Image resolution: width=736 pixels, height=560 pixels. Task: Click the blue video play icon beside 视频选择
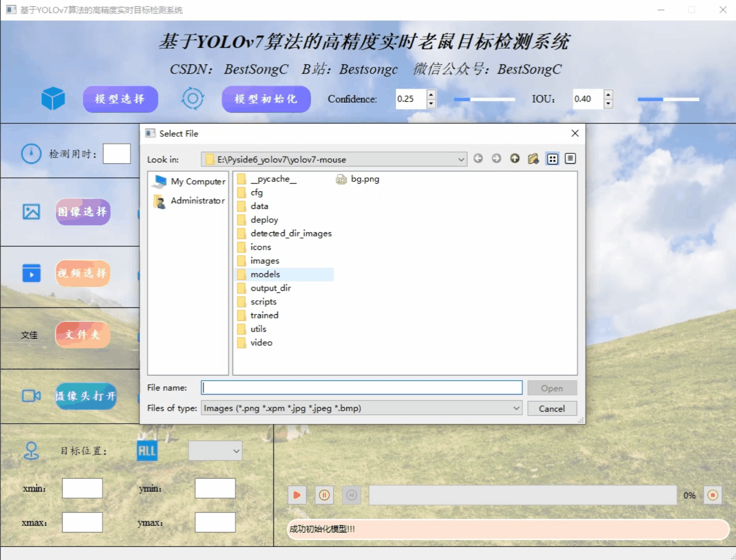(x=31, y=273)
